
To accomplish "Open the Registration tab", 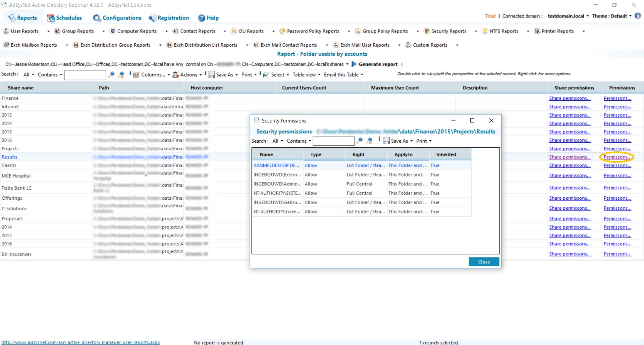I will [169, 18].
